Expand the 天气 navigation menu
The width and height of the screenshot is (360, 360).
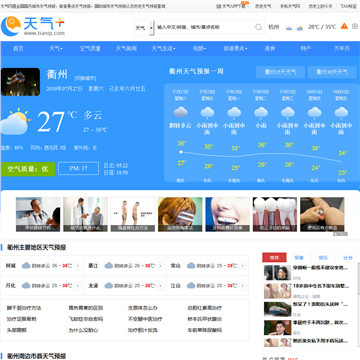56,49
